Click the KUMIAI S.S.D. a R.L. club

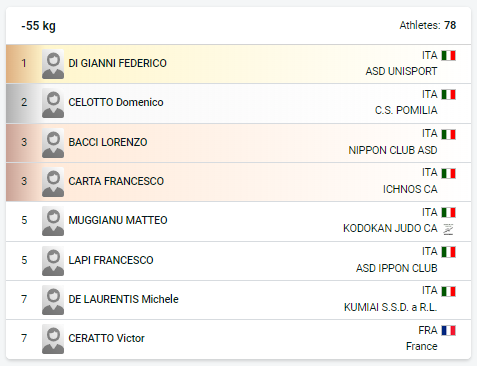point(391,307)
